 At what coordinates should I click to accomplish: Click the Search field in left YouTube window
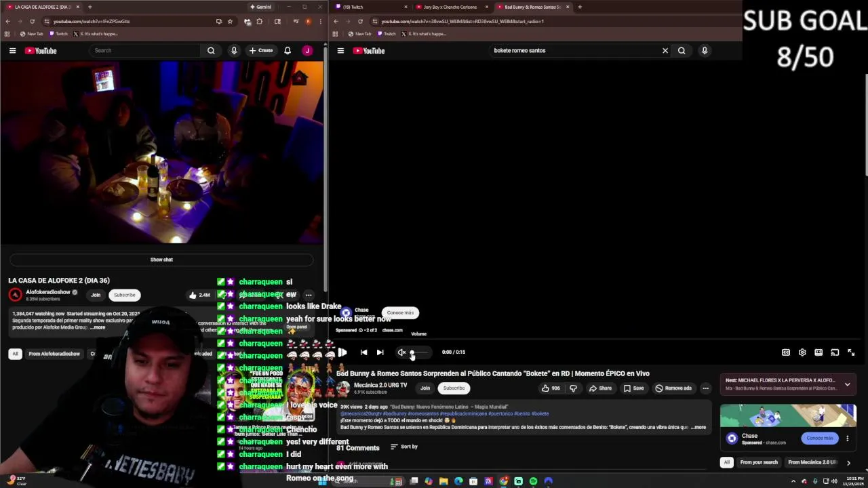(x=144, y=51)
